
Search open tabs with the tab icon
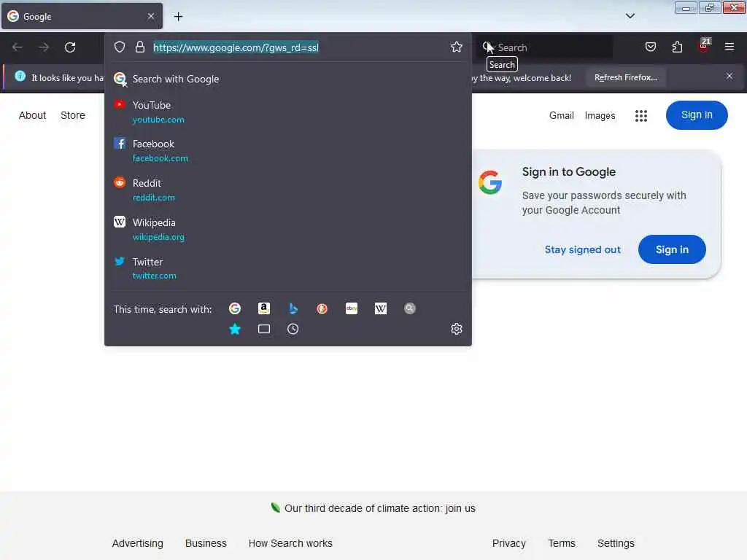(x=264, y=329)
